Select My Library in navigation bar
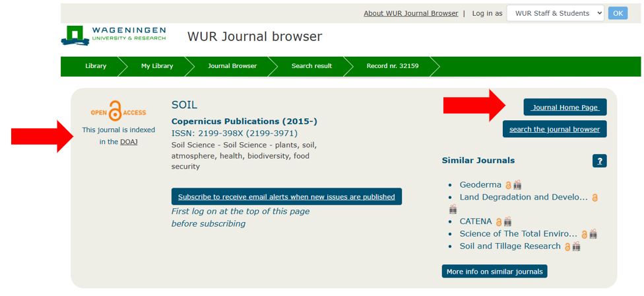The image size is (644, 296). tap(157, 66)
